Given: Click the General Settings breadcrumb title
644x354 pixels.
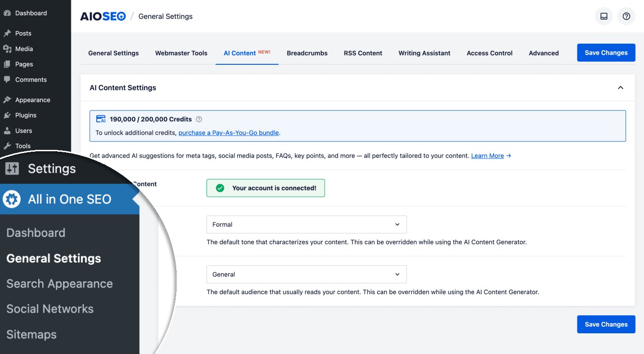Looking at the screenshot, I should 166,17.
